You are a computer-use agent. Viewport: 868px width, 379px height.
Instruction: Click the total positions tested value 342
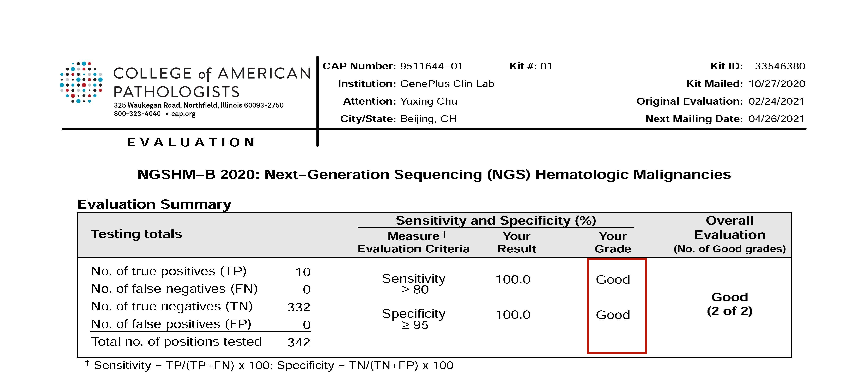[299, 342]
